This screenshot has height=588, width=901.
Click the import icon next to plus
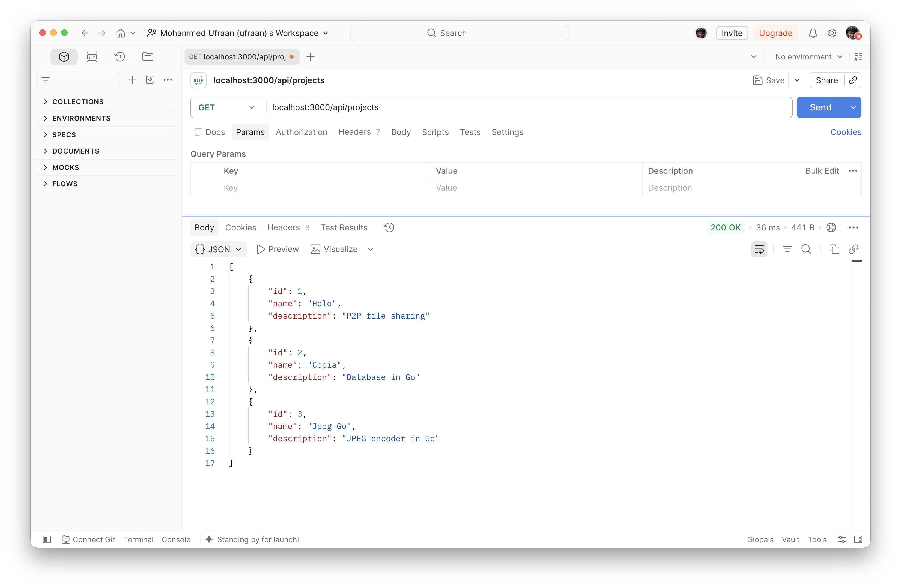coord(150,80)
